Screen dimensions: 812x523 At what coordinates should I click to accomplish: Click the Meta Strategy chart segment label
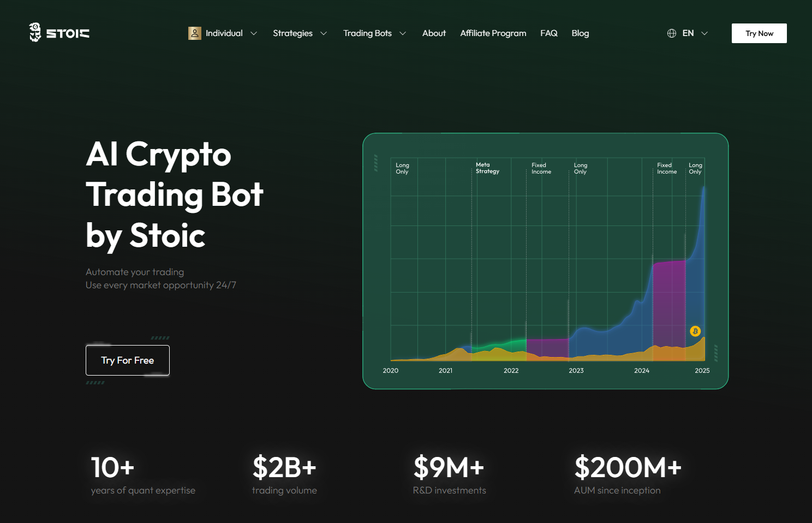pos(487,168)
